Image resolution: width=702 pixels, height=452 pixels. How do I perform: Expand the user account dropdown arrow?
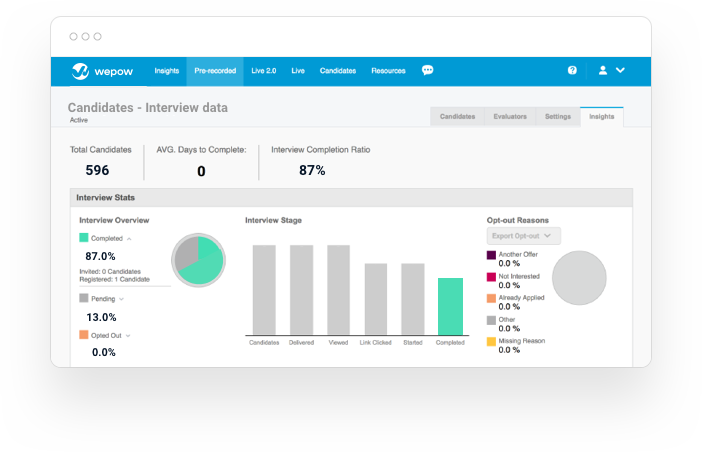[620, 70]
